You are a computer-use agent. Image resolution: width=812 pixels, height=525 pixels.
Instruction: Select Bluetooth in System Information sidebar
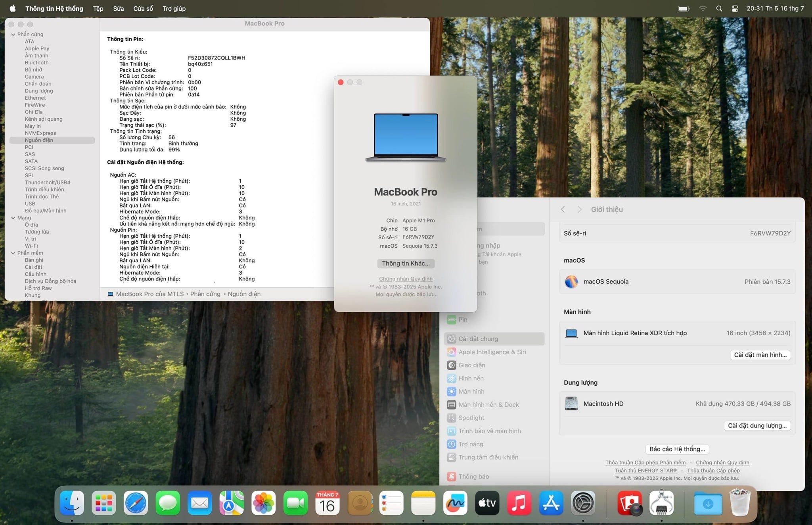point(36,63)
